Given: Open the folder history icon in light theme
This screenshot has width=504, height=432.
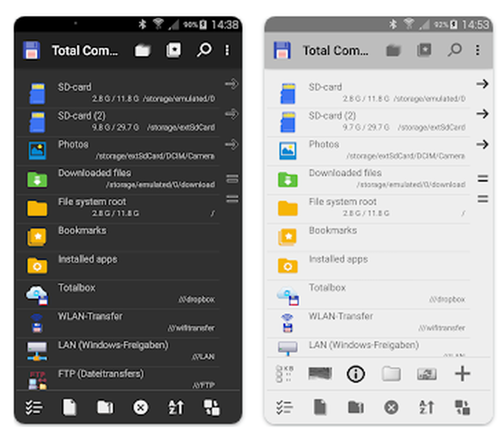Looking at the screenshot, I should pos(393,50).
